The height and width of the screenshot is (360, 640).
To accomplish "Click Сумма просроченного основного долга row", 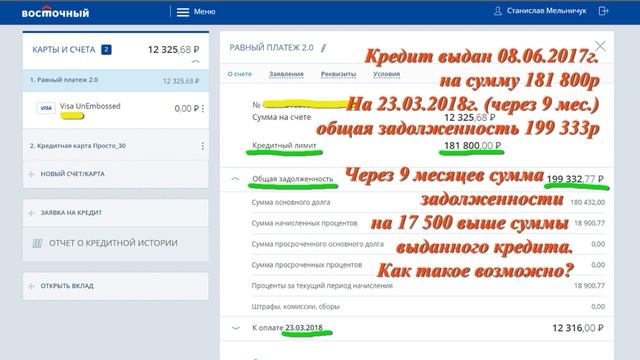I will coord(428,244).
